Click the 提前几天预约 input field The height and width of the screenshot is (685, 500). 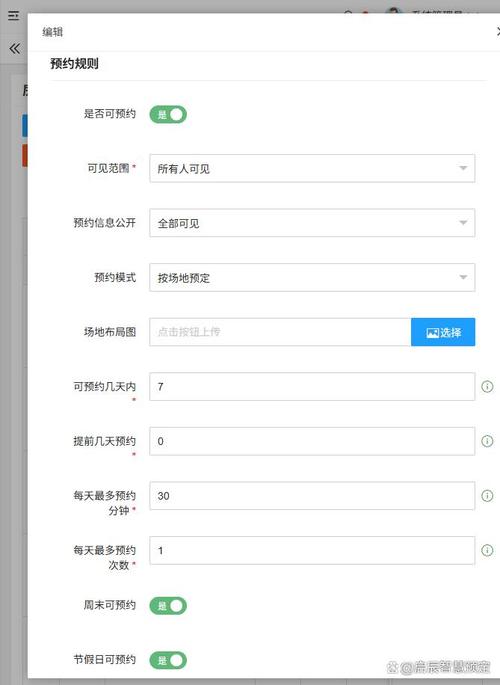[x=312, y=441]
